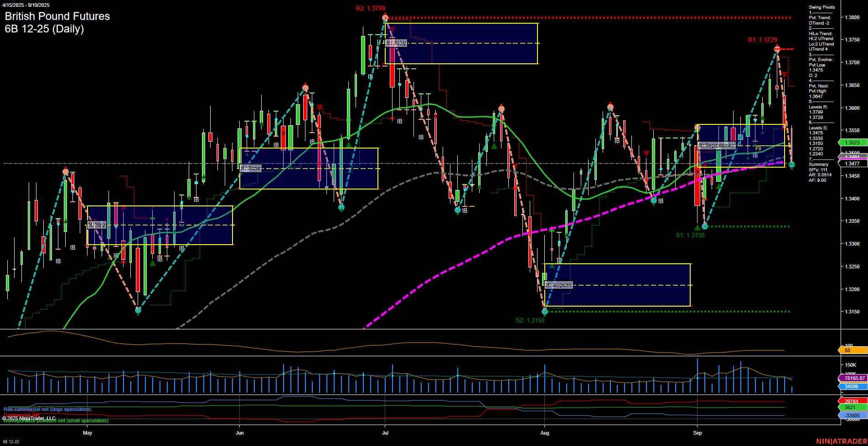Click the 1.3477 last price marker
The image size is (868, 446).
tap(852, 164)
